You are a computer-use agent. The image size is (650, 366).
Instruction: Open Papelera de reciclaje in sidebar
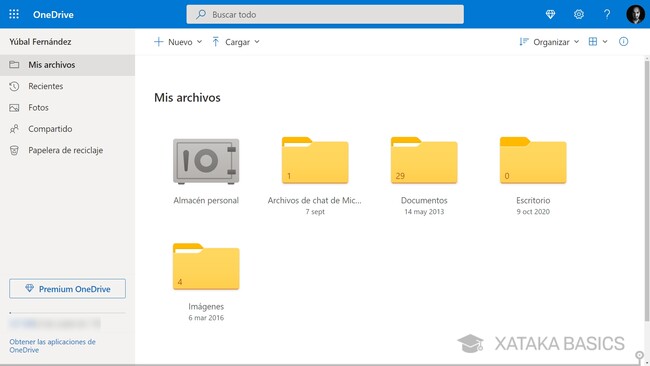(x=67, y=150)
